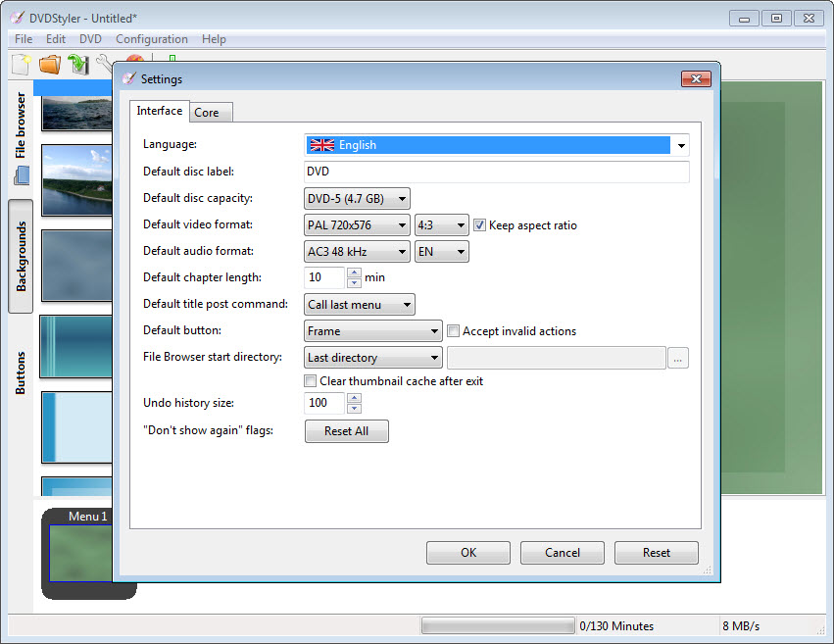Screen dimensions: 834x644
Task: Open the 4:3 aspect ratio dropdown
Action: click(441, 224)
